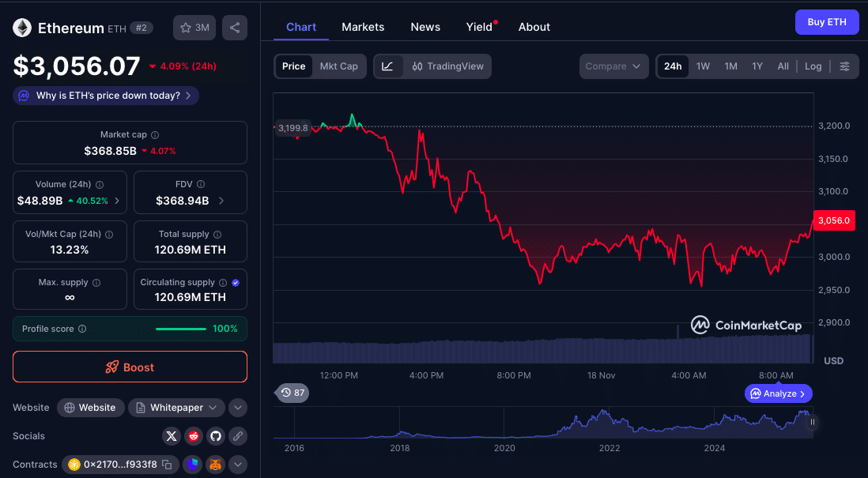This screenshot has width=868, height=478.
Task: Click the Ethereum logo icon
Action: [22, 28]
